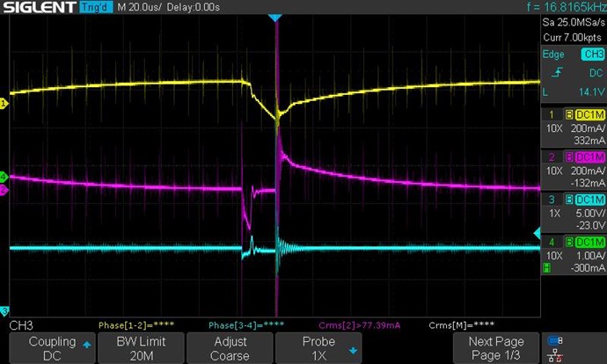Click channel 1 offset 332mA
The width and height of the screenshot is (607, 364).
click(x=589, y=141)
